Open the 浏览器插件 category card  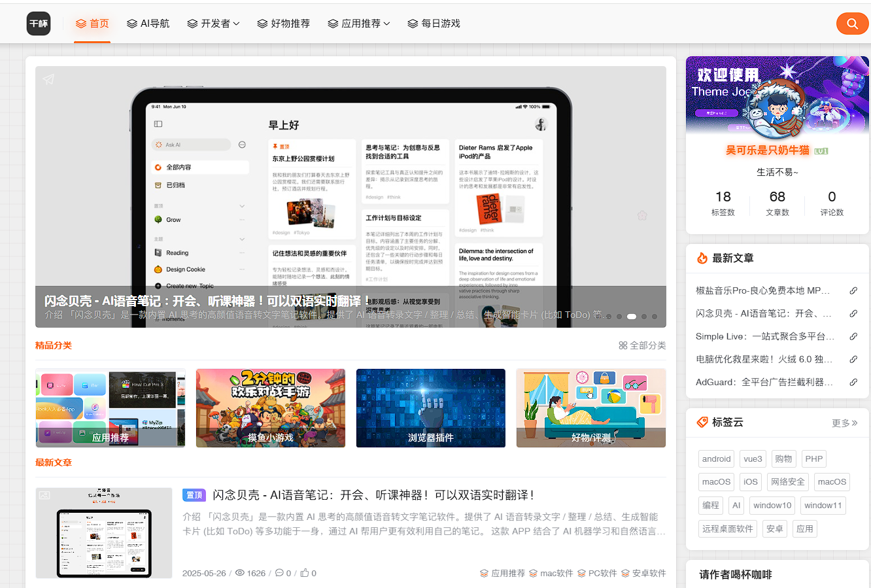pyautogui.click(x=431, y=408)
